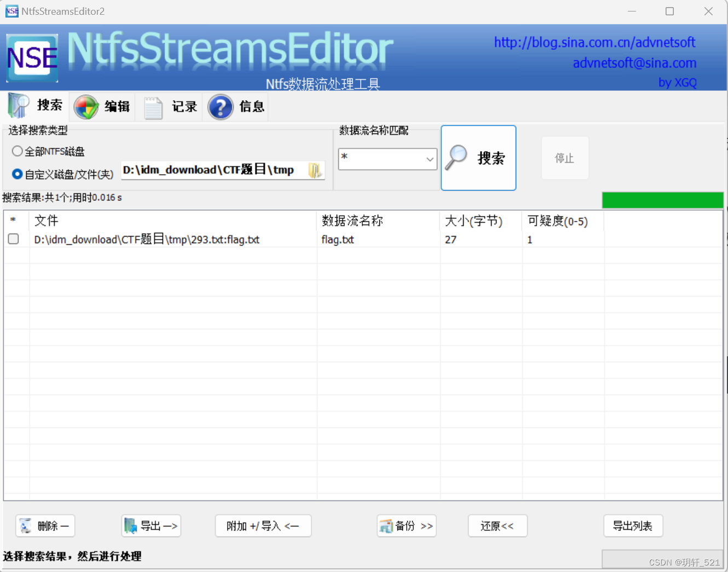Maximize the NtfsStreamsEditor2 window
Image resolution: width=728 pixels, height=572 pixels.
tap(669, 11)
